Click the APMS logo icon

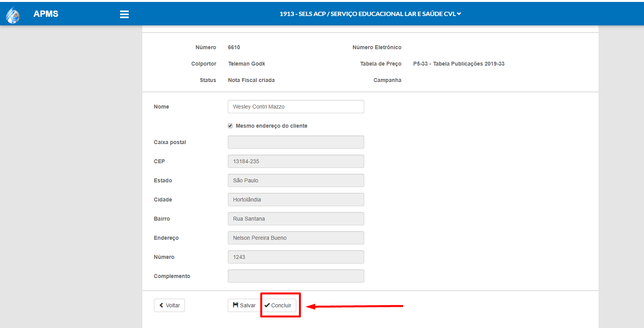[13, 15]
